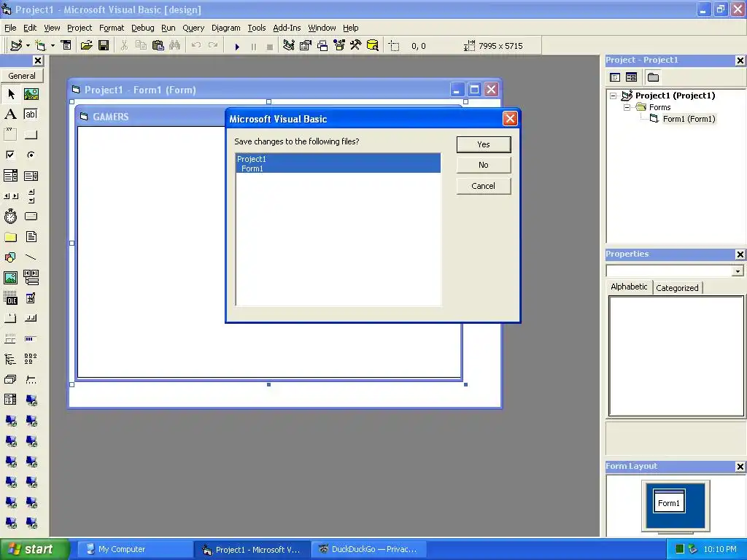
Task: Select the ComboBox control tool
Action: 10,176
